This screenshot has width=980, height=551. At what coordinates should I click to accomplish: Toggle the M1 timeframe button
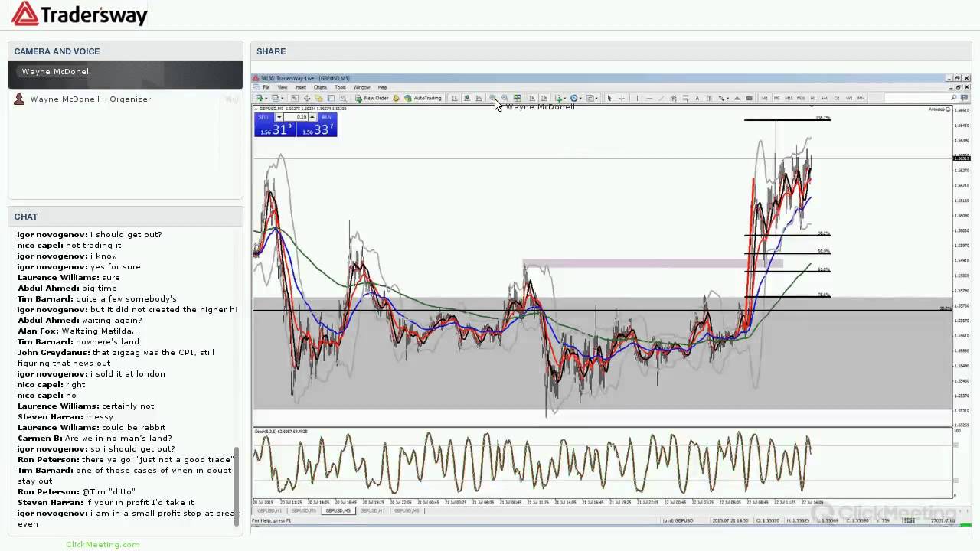765,98
